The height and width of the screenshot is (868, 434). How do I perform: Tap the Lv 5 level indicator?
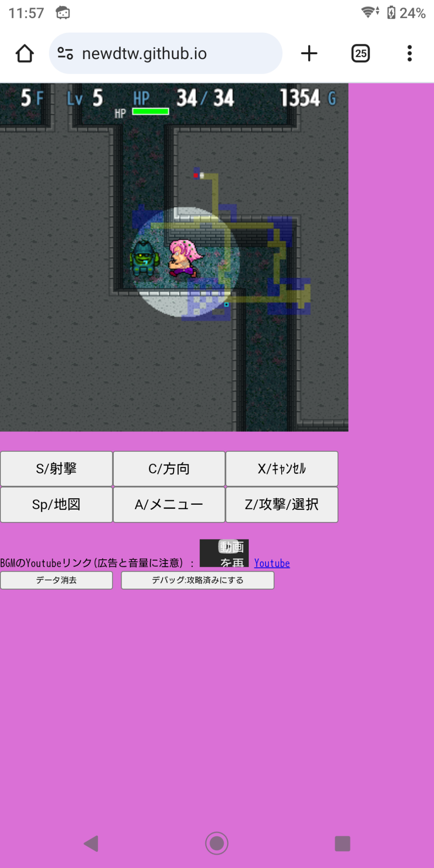(85, 98)
